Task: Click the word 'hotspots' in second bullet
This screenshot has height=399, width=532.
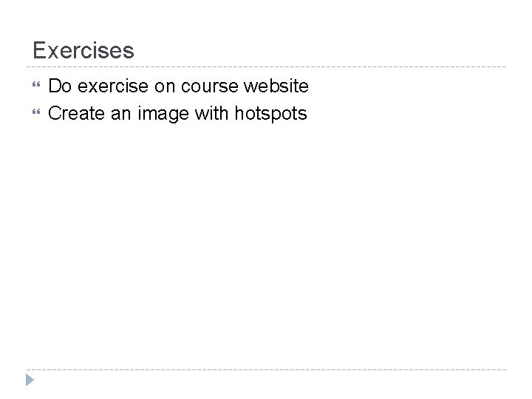Action: [270, 113]
